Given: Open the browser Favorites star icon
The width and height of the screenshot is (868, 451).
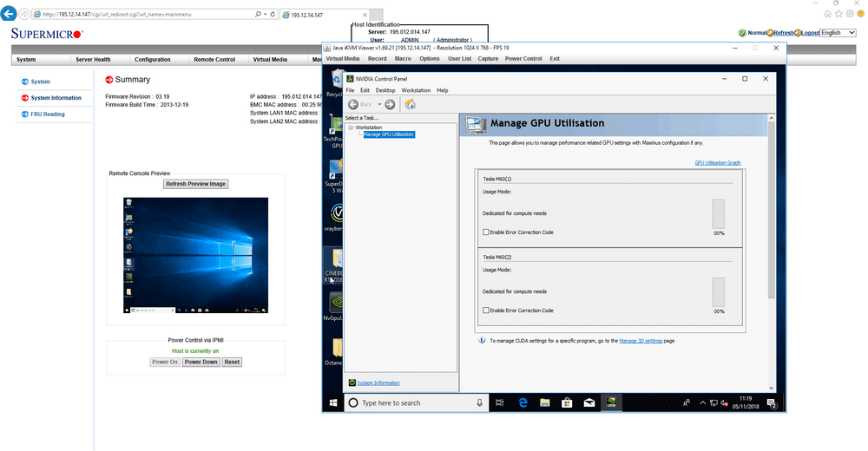Looking at the screenshot, I should pyautogui.click(x=838, y=14).
